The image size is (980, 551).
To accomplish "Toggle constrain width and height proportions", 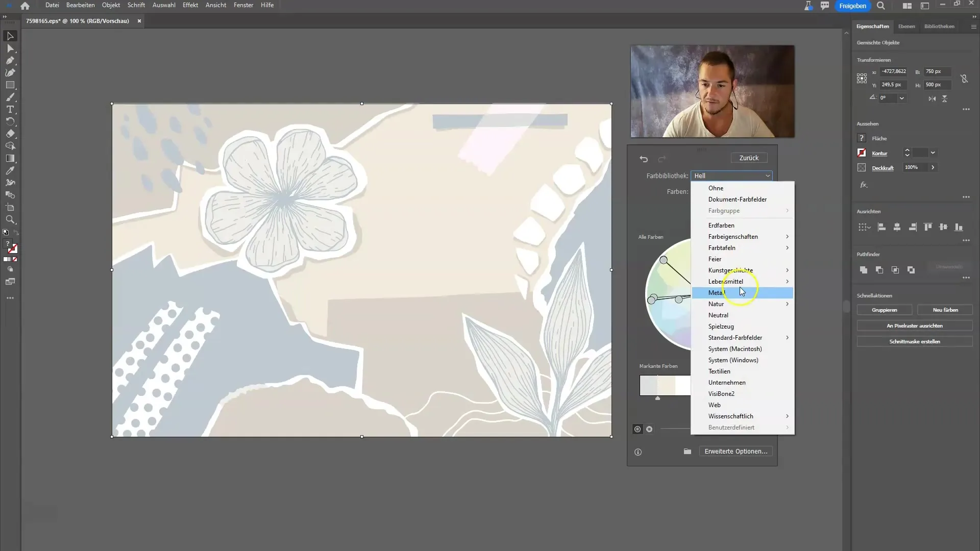I will 964,79.
